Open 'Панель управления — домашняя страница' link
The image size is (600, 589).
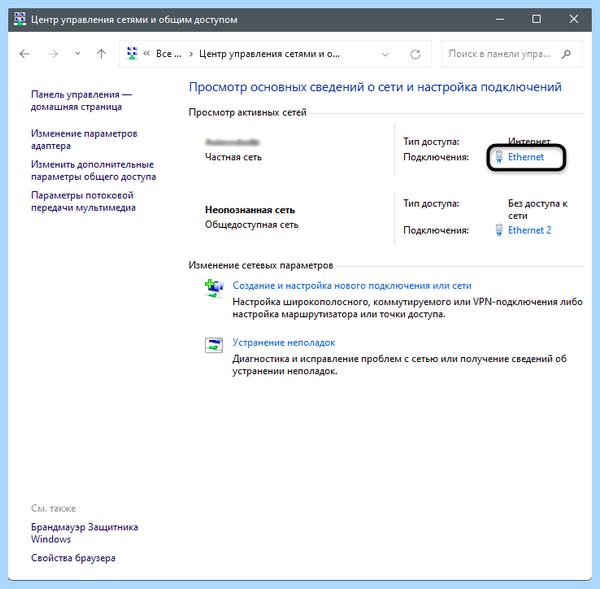81,100
